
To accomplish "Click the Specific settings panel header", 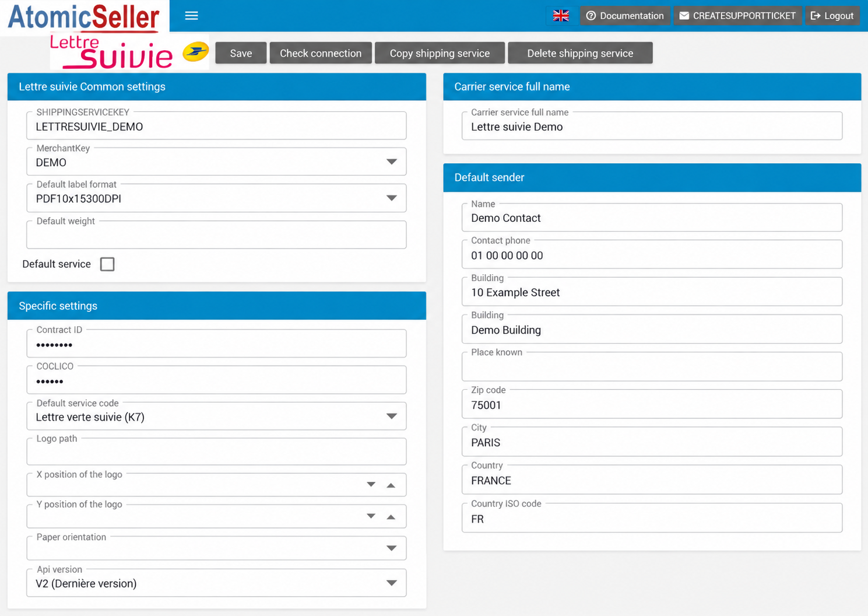I will (217, 306).
